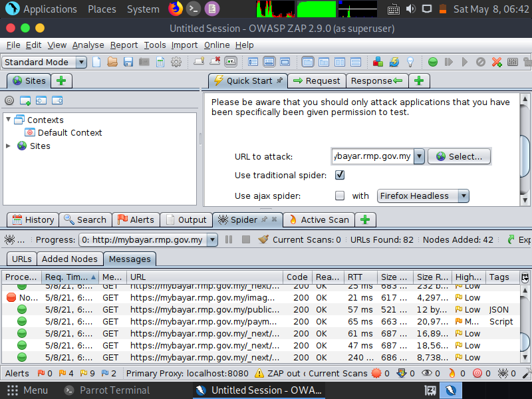Viewport: 532px width, 399px height.
Task: Add new tab beside Sites tab
Action: pos(61,80)
